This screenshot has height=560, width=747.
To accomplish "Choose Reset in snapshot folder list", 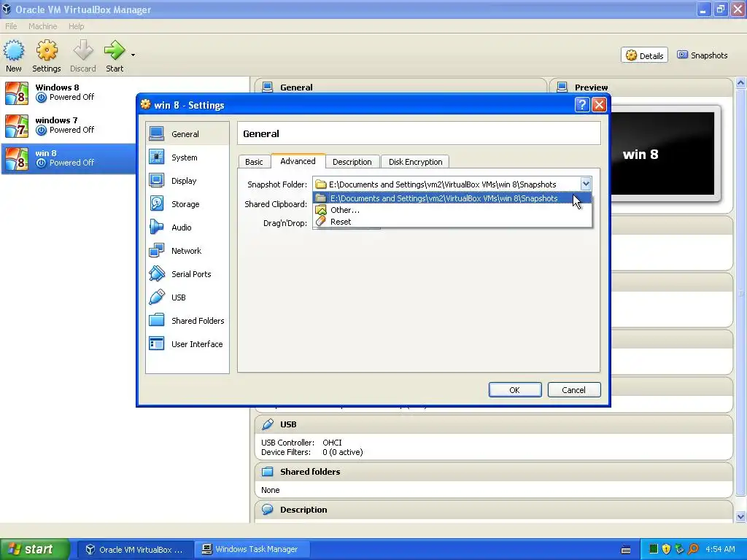I will 452,222.
